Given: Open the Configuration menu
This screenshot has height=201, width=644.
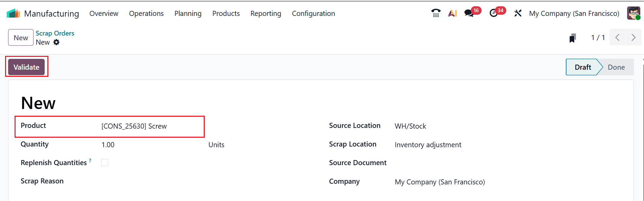Looking at the screenshot, I should tap(313, 14).
